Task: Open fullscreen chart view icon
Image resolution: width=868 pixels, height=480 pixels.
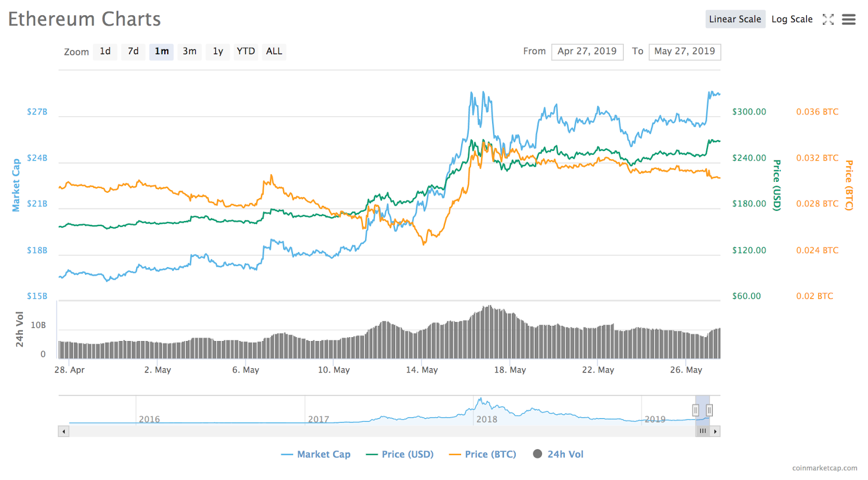Action: pos(828,20)
